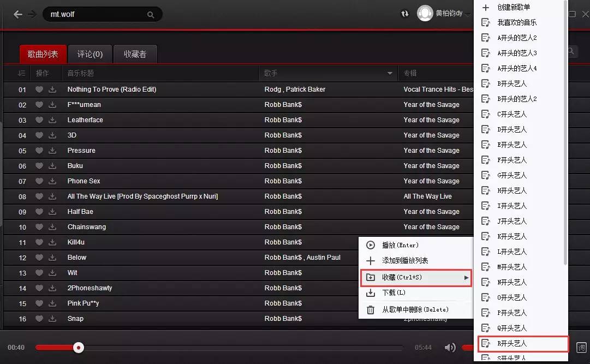Screen dimensions: 590x364
Task: Click 创建新歌单 to create playlist
Action: point(513,7)
